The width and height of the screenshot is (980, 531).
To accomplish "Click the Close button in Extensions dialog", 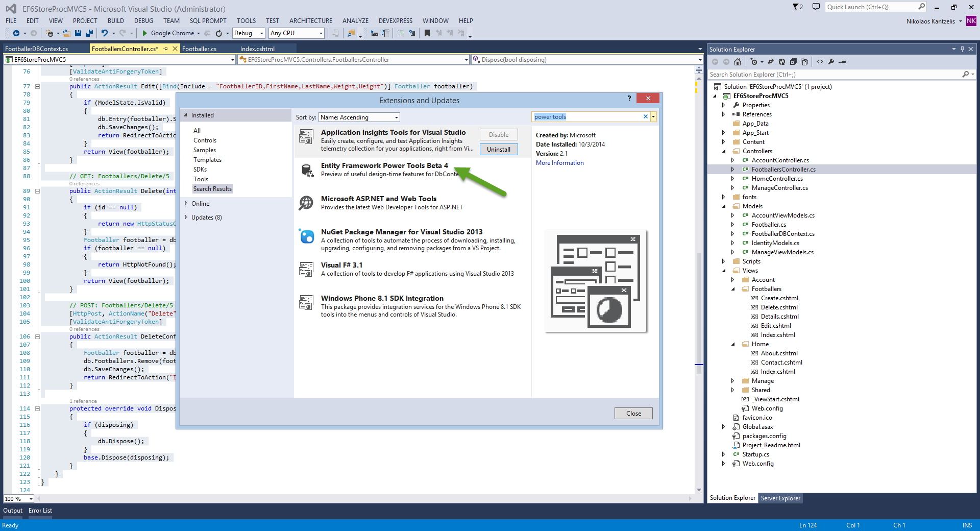I will pyautogui.click(x=633, y=414).
